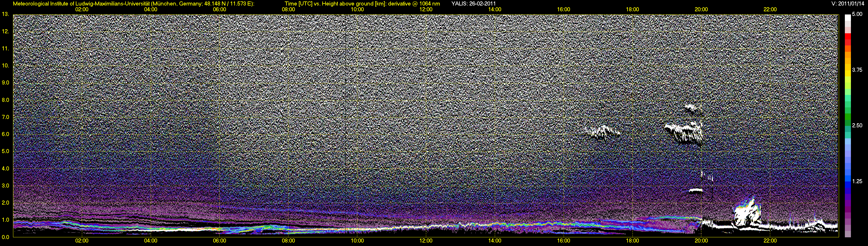Click the 10:00 label on the top axis
The height and width of the screenshot is (246, 868).
click(357, 10)
